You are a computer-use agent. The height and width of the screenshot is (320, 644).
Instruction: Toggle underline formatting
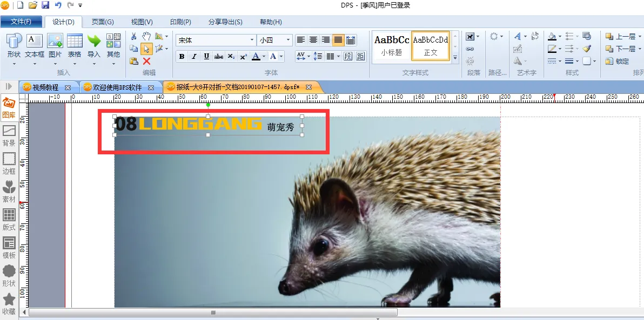pyautogui.click(x=207, y=57)
